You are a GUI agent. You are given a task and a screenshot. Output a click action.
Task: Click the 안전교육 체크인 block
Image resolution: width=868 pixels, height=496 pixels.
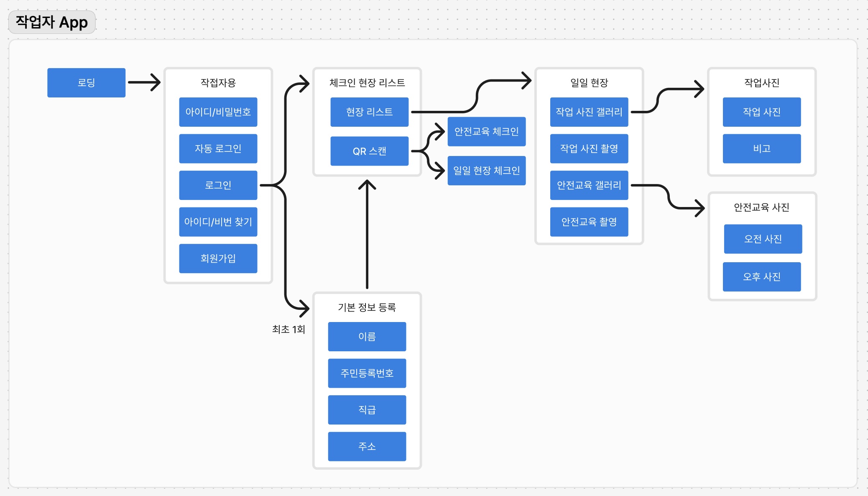[486, 131]
